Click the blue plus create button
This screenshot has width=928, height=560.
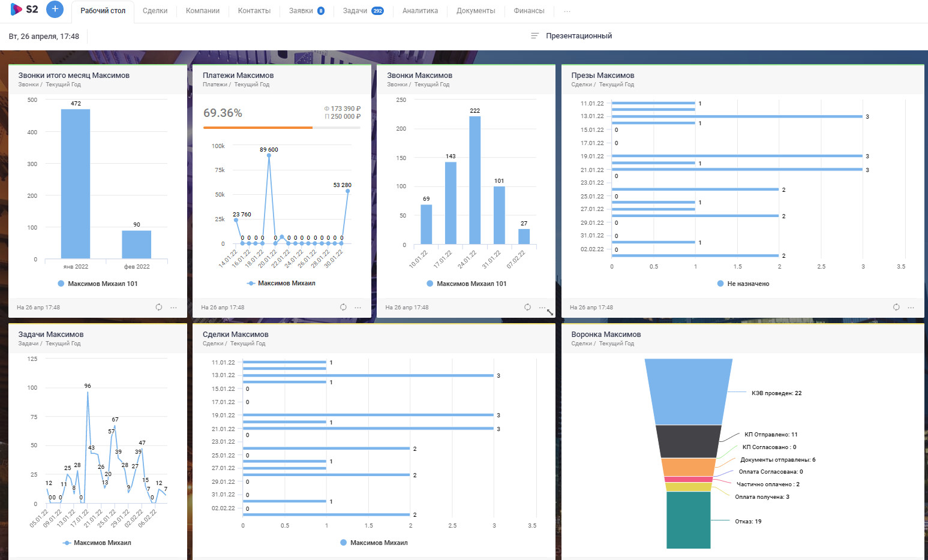[55, 9]
